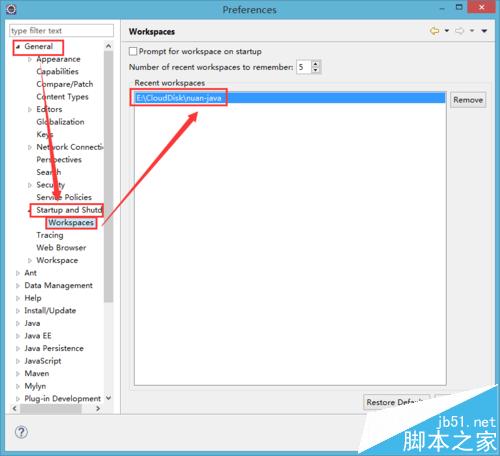This screenshot has height=456, width=500.
Task: Open the Keys preference page
Action: click(x=45, y=134)
